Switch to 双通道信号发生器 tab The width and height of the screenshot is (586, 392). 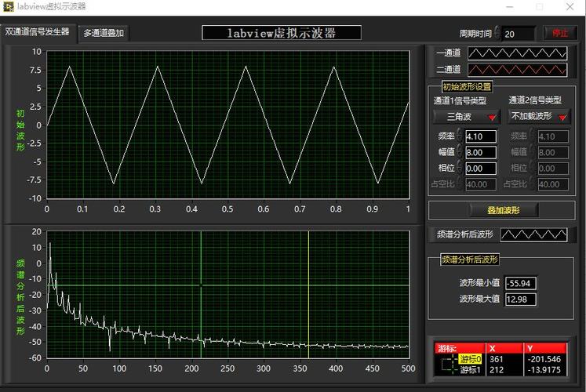pos(38,32)
